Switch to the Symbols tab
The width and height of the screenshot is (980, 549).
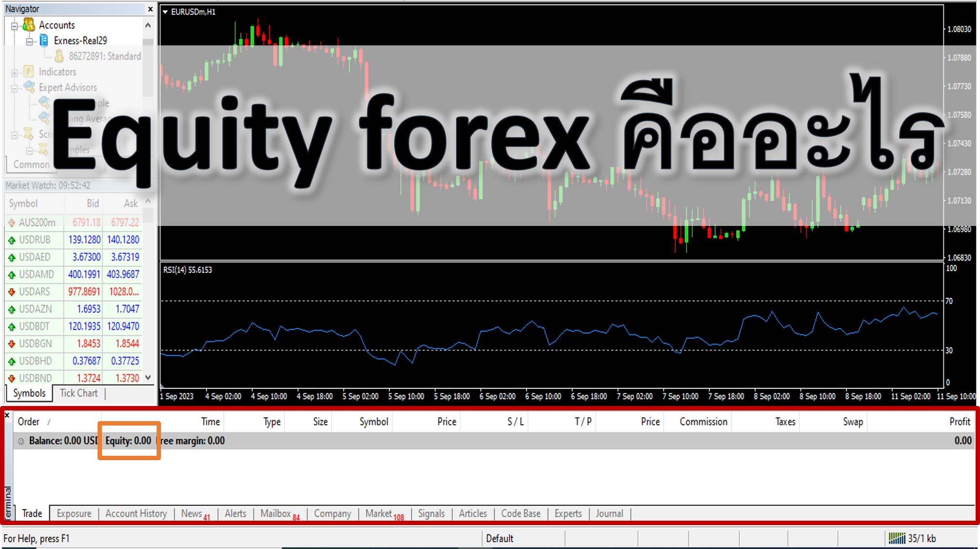pyautogui.click(x=29, y=393)
